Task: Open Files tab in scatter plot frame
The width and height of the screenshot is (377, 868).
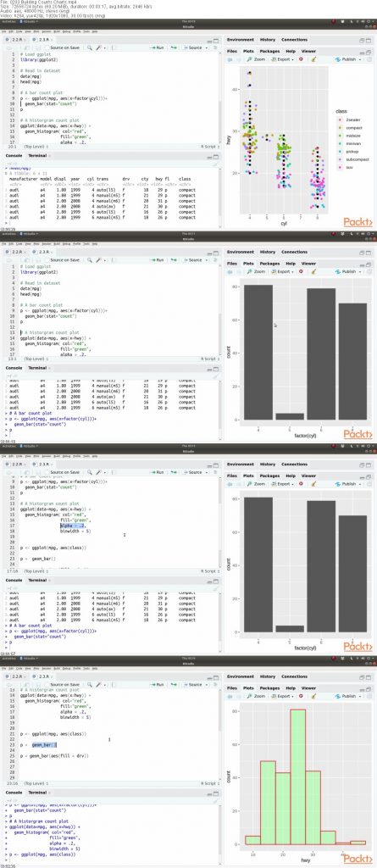Action: [x=232, y=51]
